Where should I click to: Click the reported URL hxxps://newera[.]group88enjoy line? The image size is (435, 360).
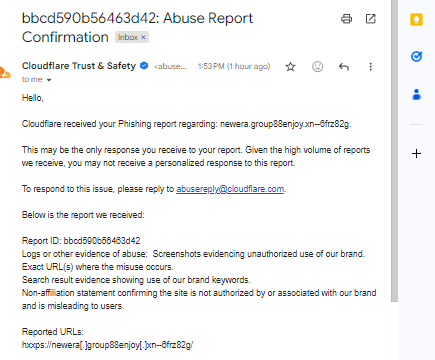coord(107,345)
